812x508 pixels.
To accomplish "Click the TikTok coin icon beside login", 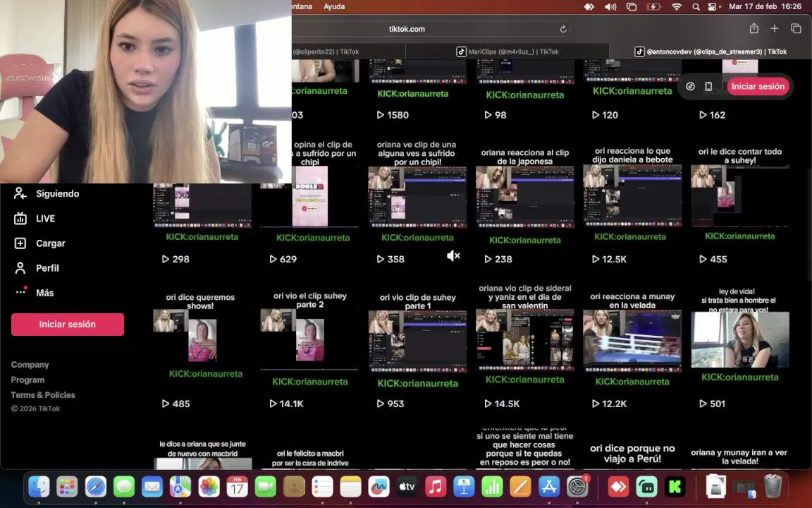I will 690,86.
